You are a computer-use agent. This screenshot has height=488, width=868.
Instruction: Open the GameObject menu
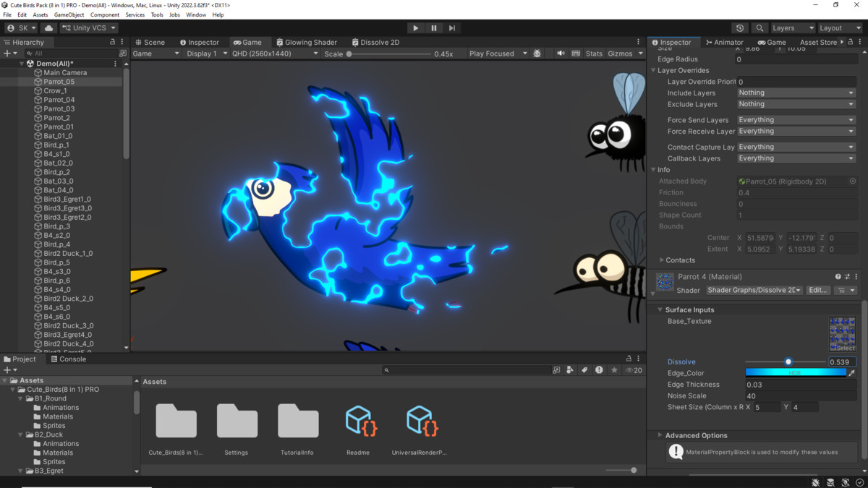(x=69, y=14)
